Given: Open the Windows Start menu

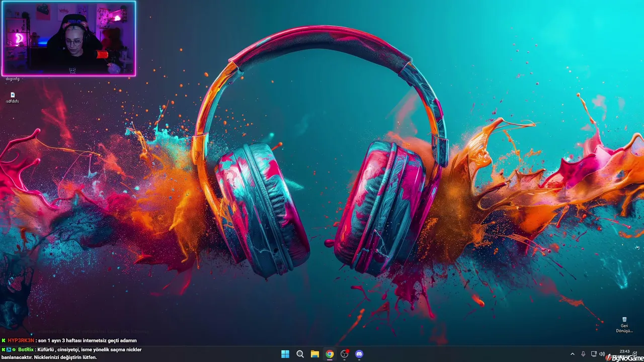Looking at the screenshot, I should click(x=285, y=354).
